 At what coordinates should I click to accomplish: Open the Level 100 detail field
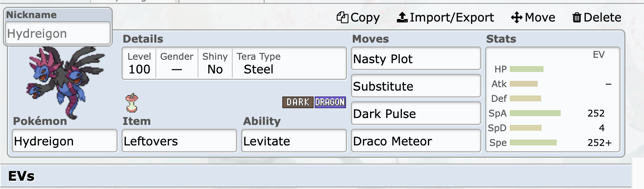tap(139, 64)
